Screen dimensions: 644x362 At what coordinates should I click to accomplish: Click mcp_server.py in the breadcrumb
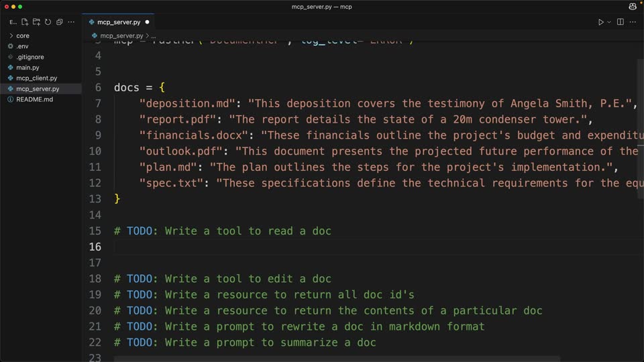coord(121,36)
